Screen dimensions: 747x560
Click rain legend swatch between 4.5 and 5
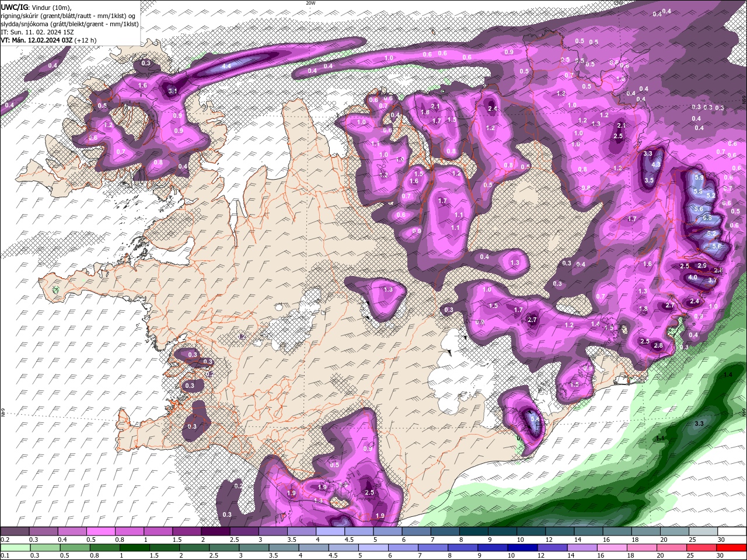(x=344, y=548)
